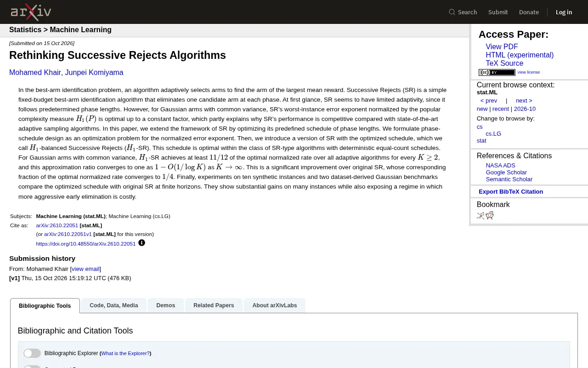Click the arXiv:2610.22051 citation link

[57, 225]
